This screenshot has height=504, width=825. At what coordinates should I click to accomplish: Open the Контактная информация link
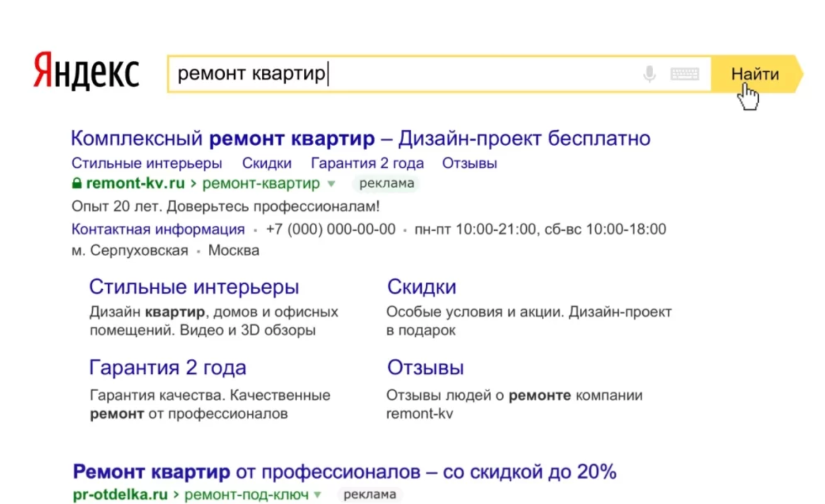(x=158, y=229)
